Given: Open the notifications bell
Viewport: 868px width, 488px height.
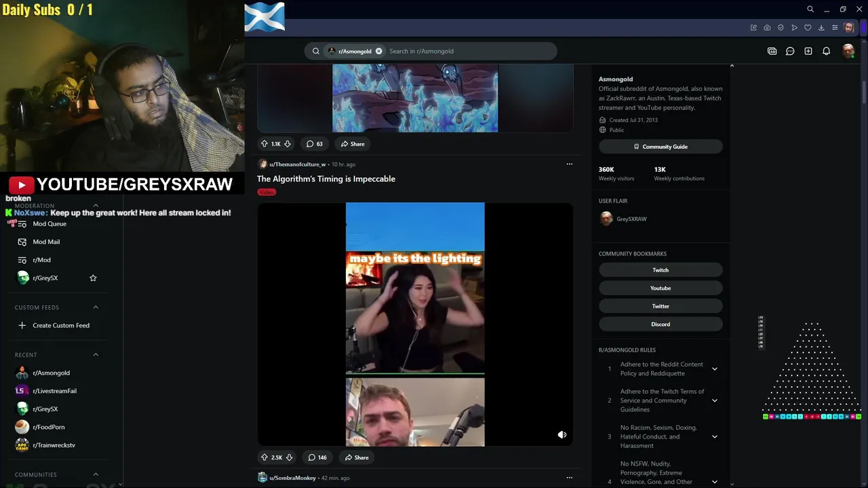Looking at the screenshot, I should click(x=826, y=51).
